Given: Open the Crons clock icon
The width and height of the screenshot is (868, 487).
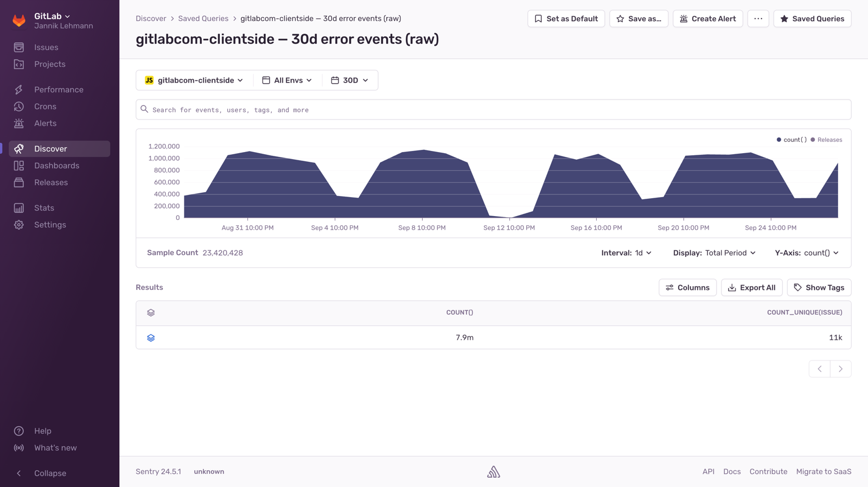Looking at the screenshot, I should click(19, 106).
